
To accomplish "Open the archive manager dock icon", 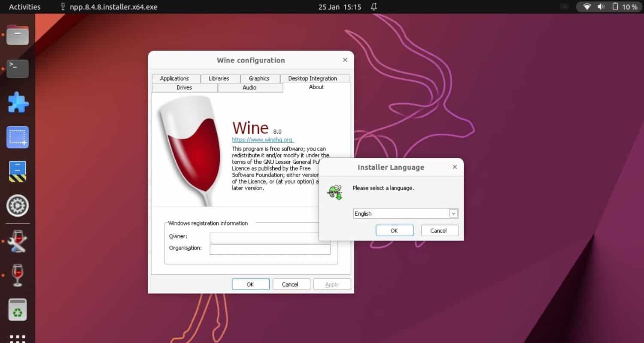I will pos(18,171).
